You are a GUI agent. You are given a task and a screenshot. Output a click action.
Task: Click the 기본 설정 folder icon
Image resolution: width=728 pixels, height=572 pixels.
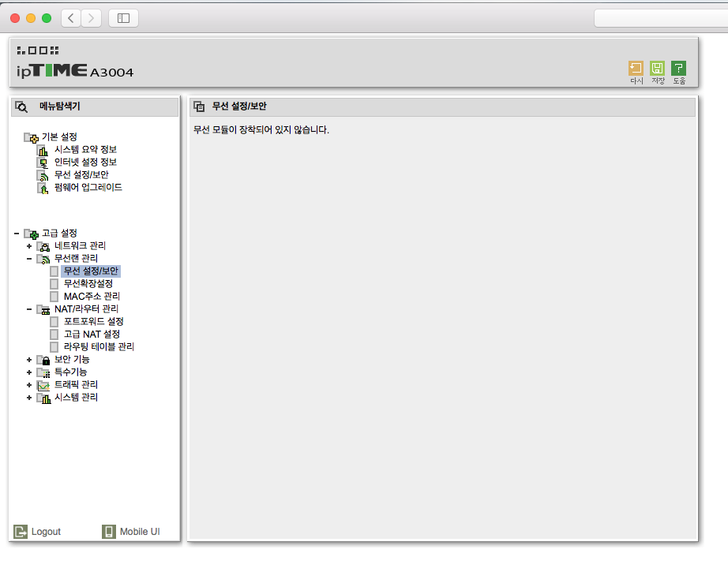[x=31, y=137]
